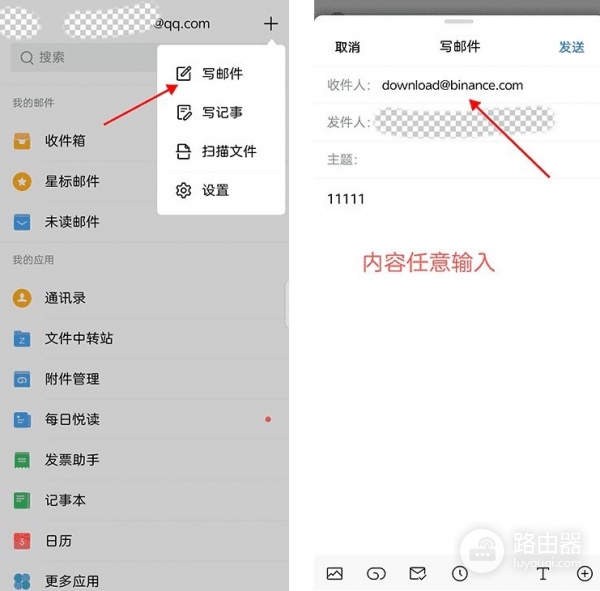Tap the blue folder icon for 文件中转站
The height and width of the screenshot is (591, 600).
tap(22, 339)
